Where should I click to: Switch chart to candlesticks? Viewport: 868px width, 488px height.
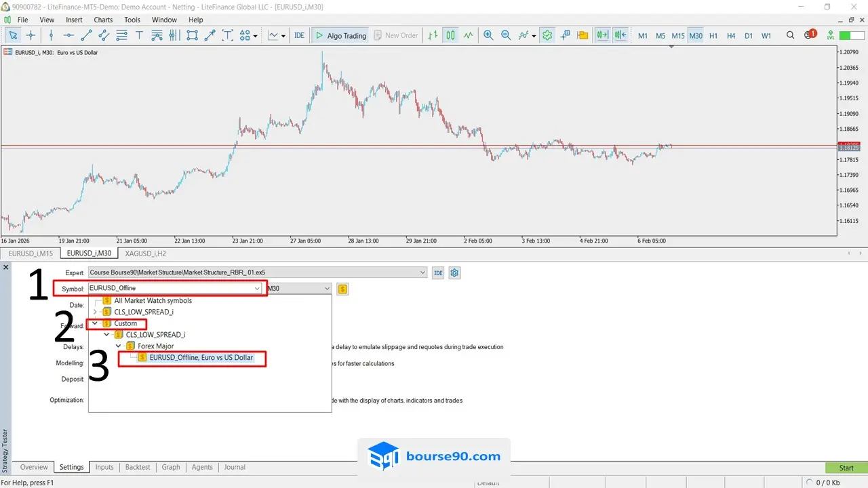click(x=450, y=35)
